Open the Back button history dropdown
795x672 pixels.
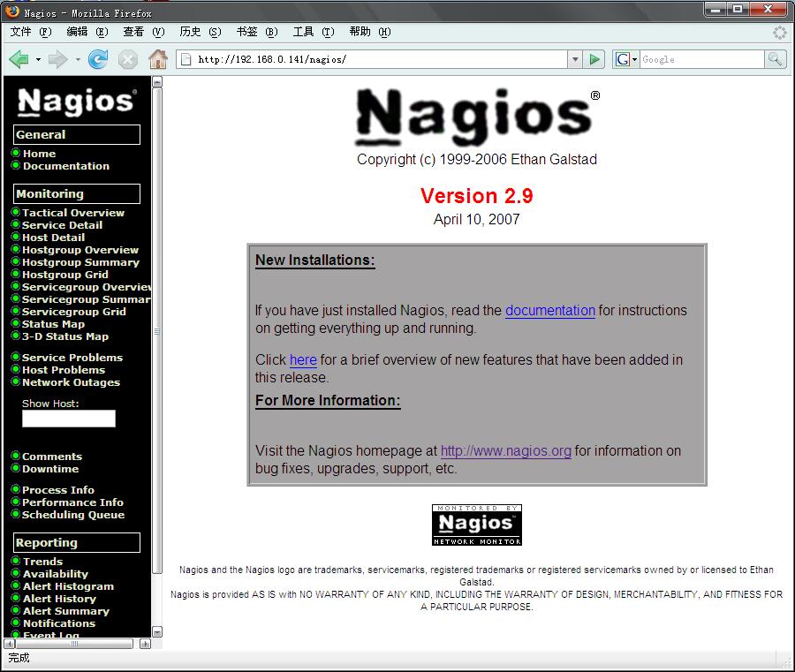point(38,59)
